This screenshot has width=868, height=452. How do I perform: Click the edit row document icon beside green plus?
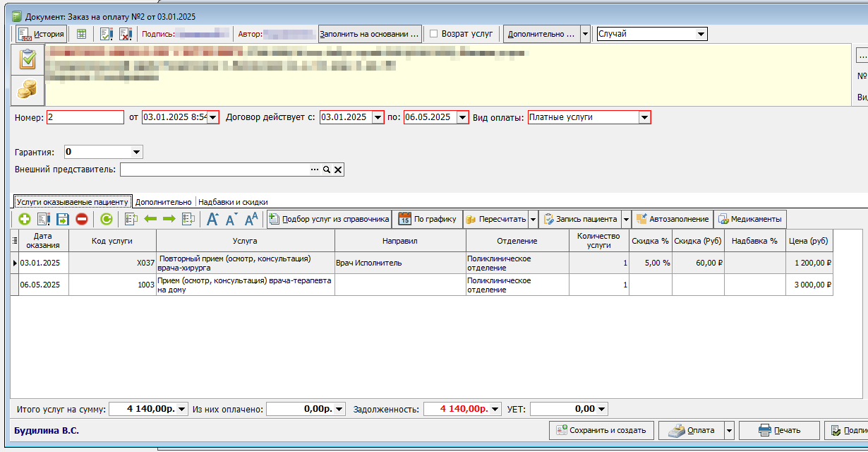tap(43, 219)
